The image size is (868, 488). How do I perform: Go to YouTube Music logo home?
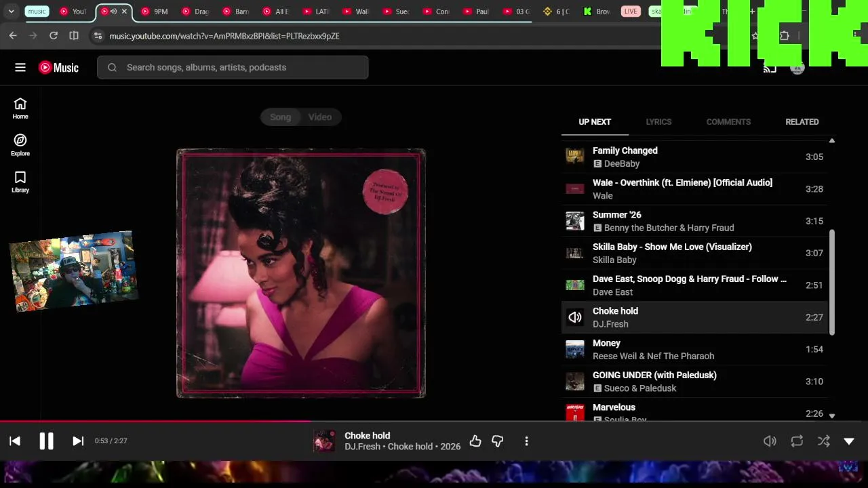[58, 67]
